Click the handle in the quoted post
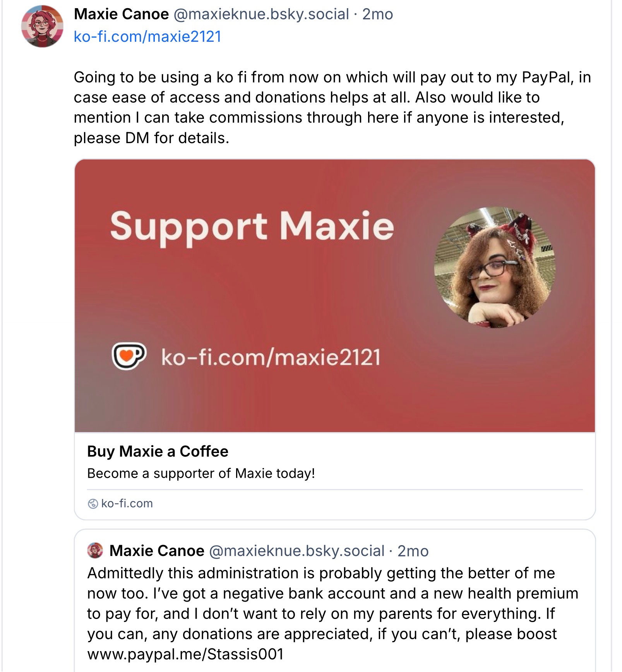Viewport: 622px width, 672px height. (296, 551)
